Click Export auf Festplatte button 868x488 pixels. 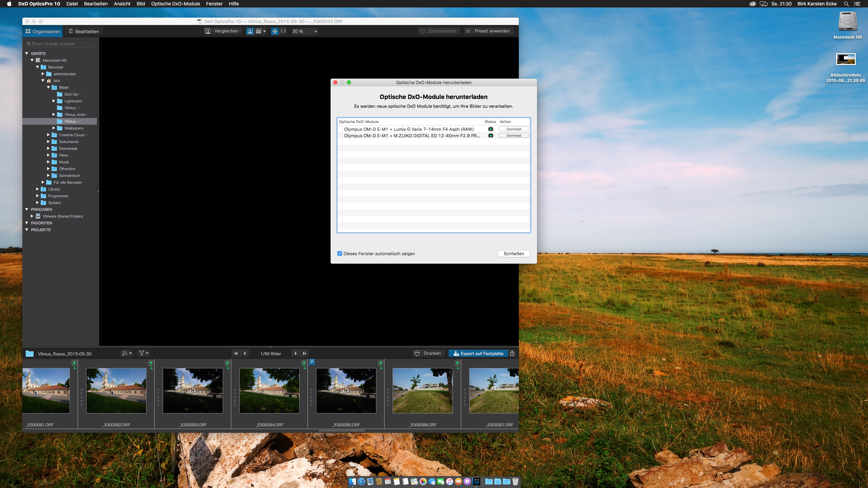[x=478, y=353]
